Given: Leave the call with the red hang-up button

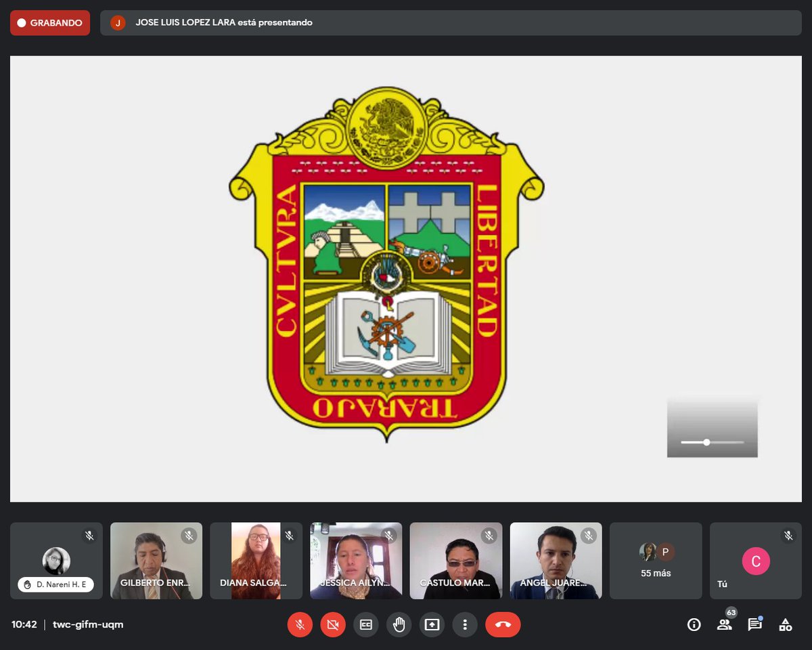Looking at the screenshot, I should click(503, 624).
